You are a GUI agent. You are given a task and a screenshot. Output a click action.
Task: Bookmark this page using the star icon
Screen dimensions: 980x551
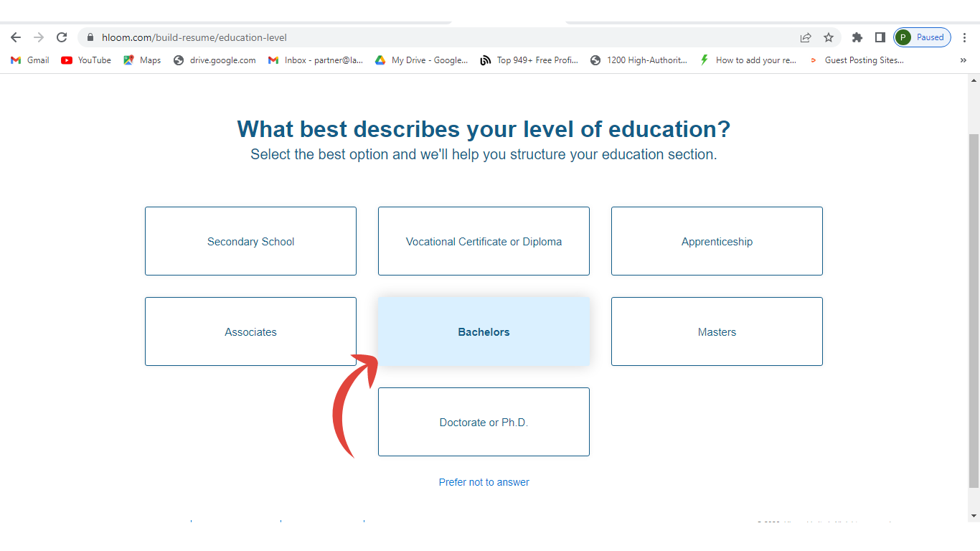(x=829, y=37)
